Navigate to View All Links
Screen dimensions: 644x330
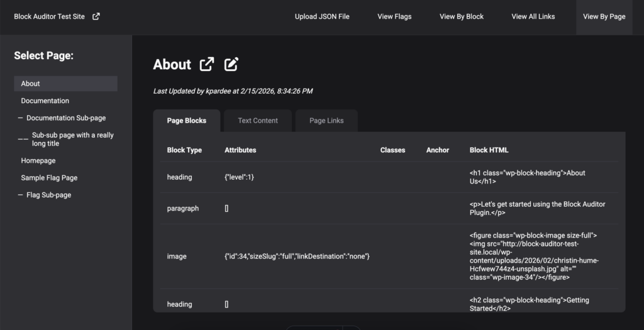pyautogui.click(x=533, y=16)
